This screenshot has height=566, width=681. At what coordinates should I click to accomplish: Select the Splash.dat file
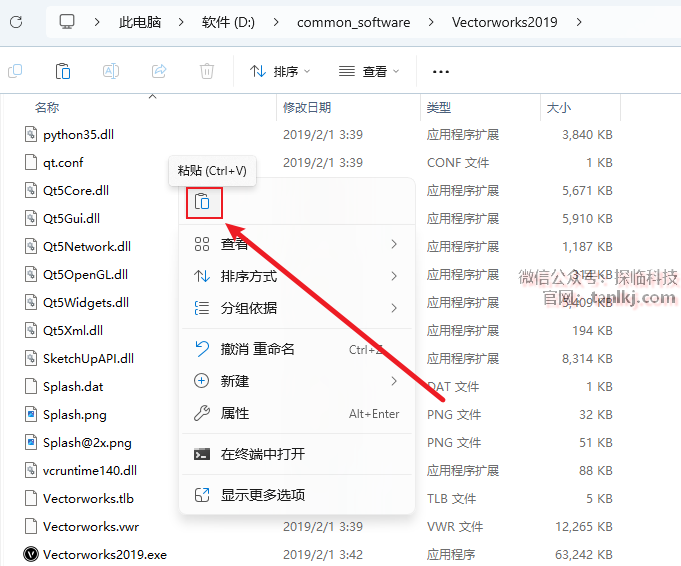coord(73,387)
